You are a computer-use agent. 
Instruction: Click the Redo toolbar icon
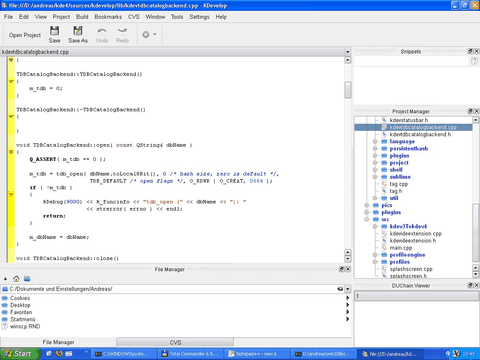[x=122, y=31]
